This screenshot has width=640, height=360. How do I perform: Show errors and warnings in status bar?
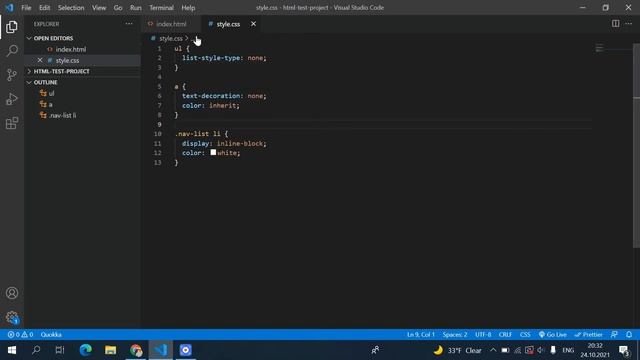click(x=20, y=335)
